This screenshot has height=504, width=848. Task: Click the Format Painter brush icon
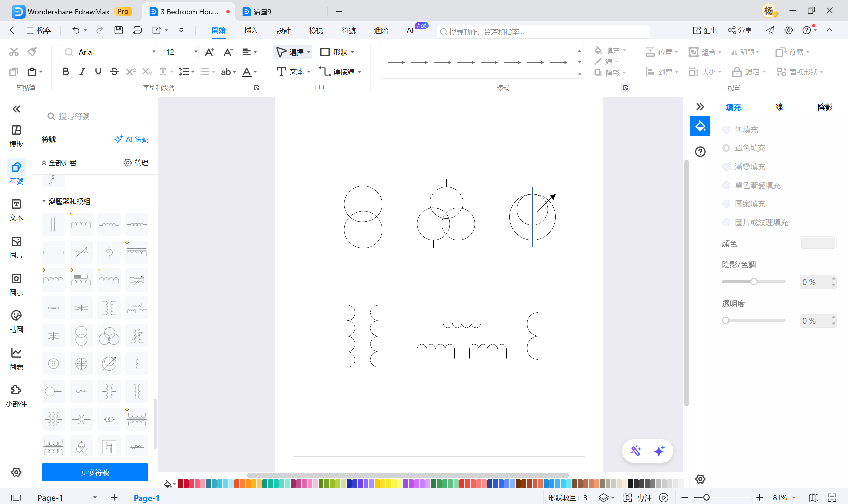(32, 52)
